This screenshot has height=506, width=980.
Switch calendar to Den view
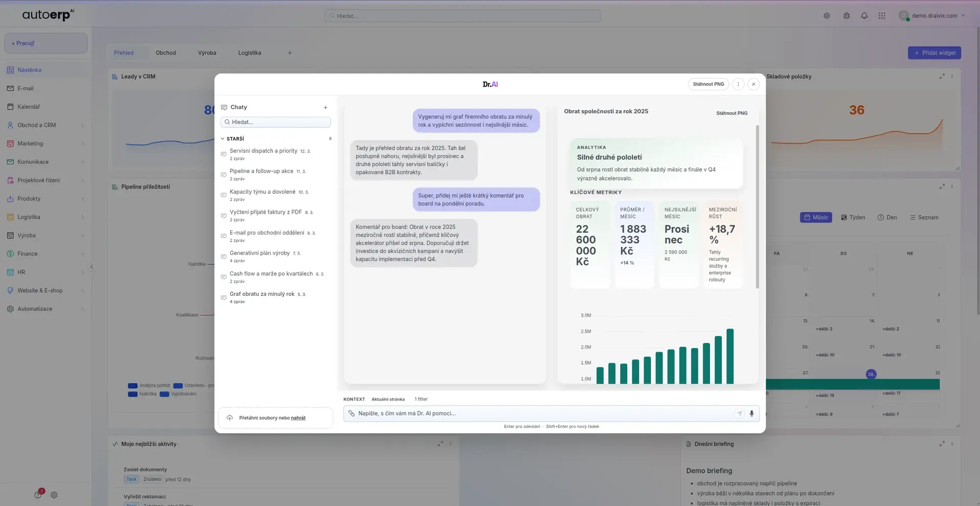(887, 217)
